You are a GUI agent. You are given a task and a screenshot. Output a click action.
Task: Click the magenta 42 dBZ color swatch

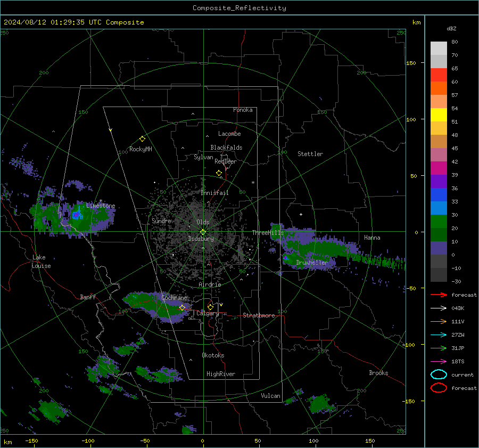click(x=439, y=168)
